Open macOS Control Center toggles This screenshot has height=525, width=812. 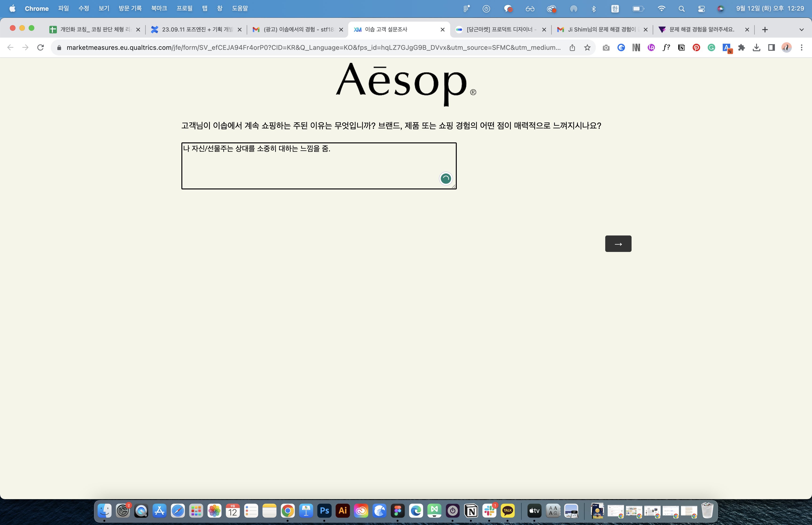701,9
